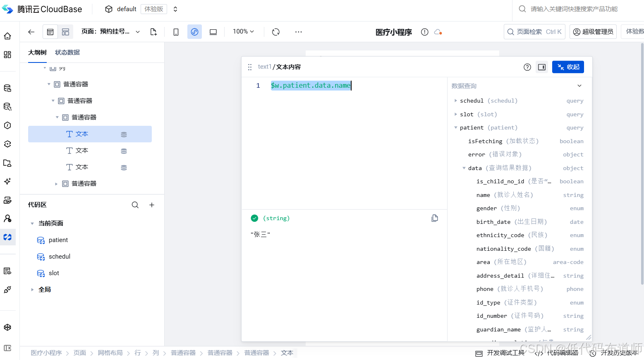Switch to 状态数据 tab

coord(67,53)
